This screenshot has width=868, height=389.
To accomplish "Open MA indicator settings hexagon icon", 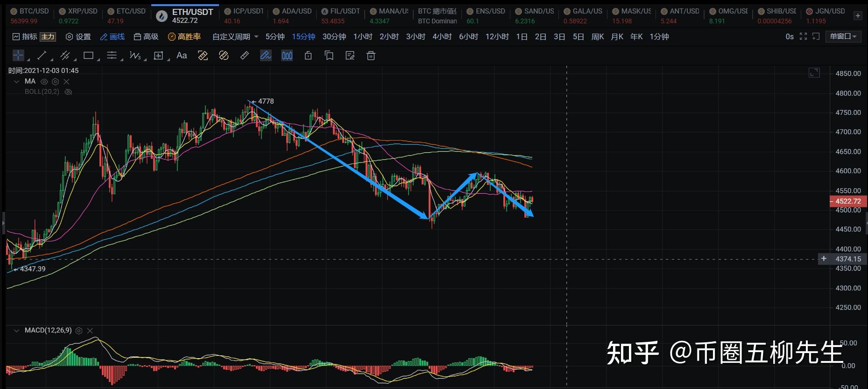I will 56,82.
